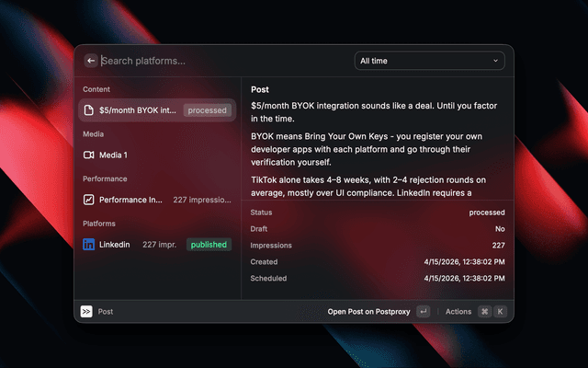This screenshot has width=588, height=368.
Task: Open the Media 1 list item
Action: [x=157, y=155]
